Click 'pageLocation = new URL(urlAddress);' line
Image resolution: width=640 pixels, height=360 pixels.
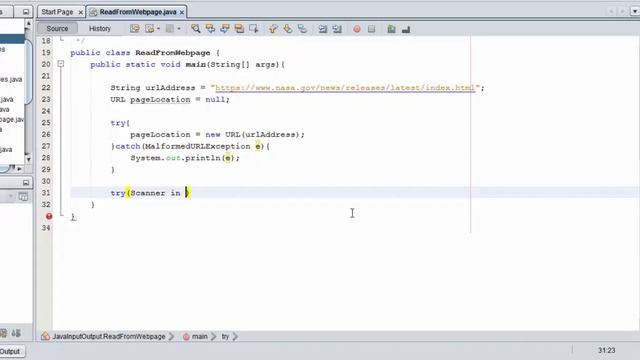pos(217,134)
